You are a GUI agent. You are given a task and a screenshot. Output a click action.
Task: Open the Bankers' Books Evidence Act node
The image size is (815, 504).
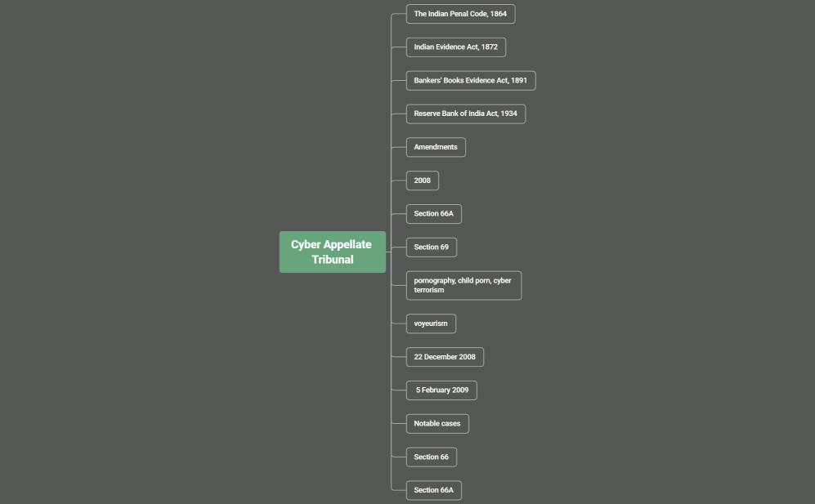[x=470, y=81]
